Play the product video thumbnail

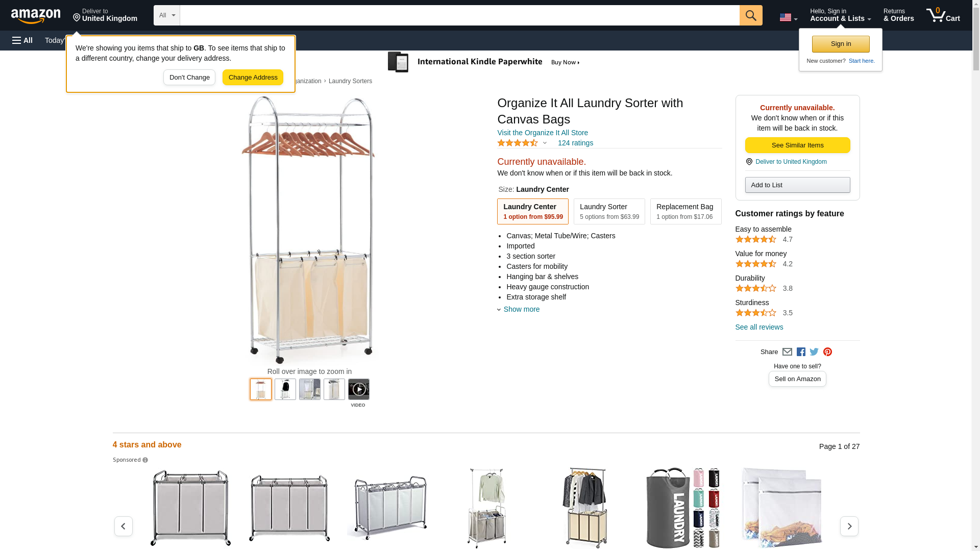(x=359, y=390)
